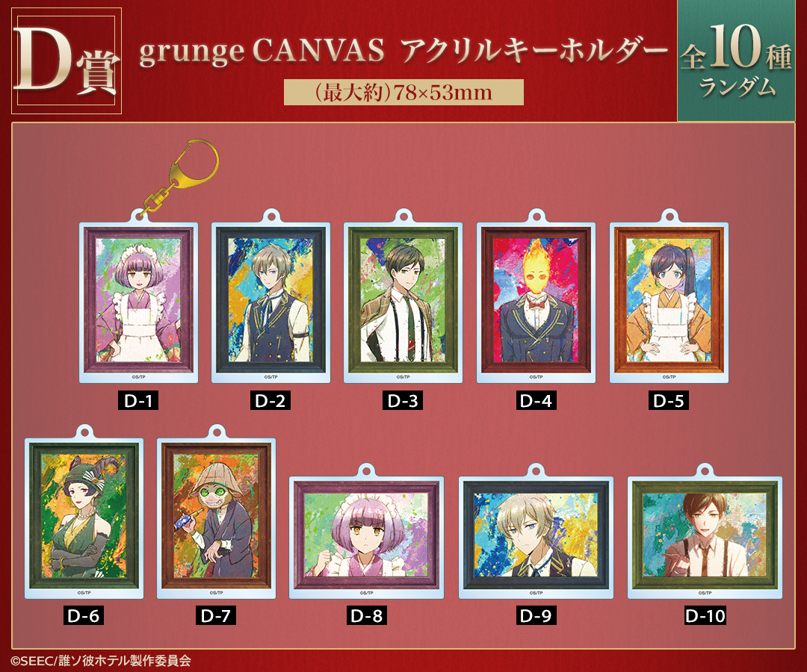This screenshot has width=807, height=672.
Task: Click the D-4 label tag
Action: (x=536, y=400)
